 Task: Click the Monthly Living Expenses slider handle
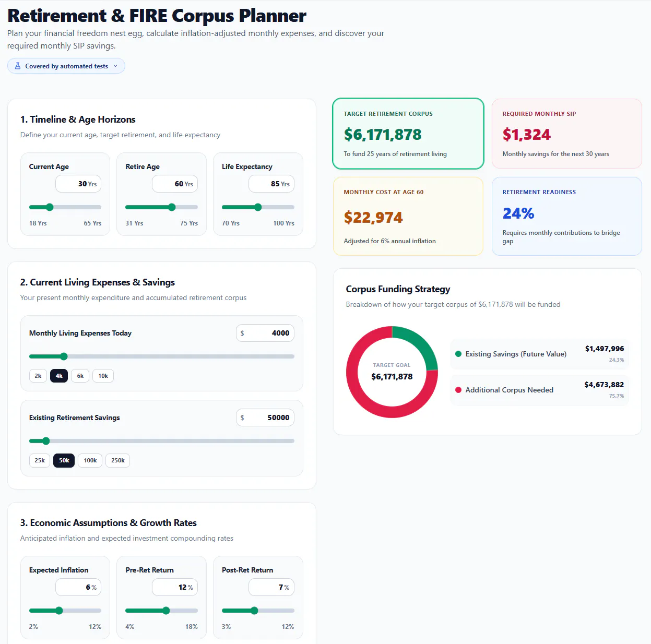[64, 356]
